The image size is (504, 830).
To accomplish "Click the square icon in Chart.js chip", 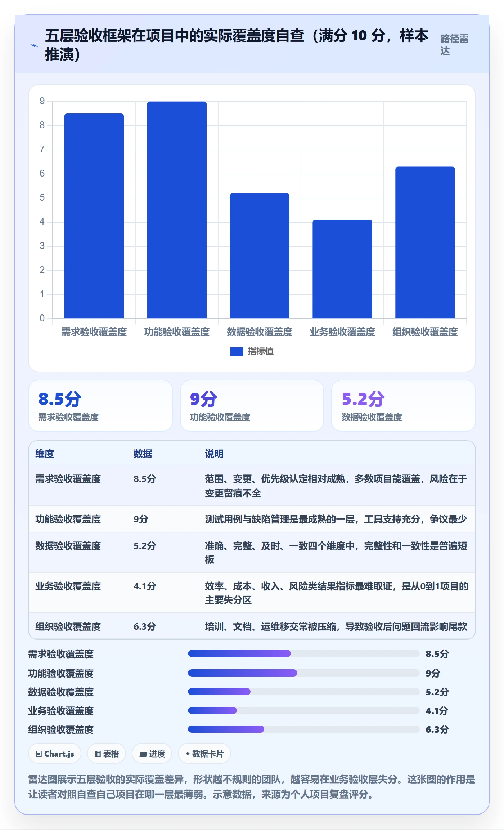I will click(x=39, y=754).
